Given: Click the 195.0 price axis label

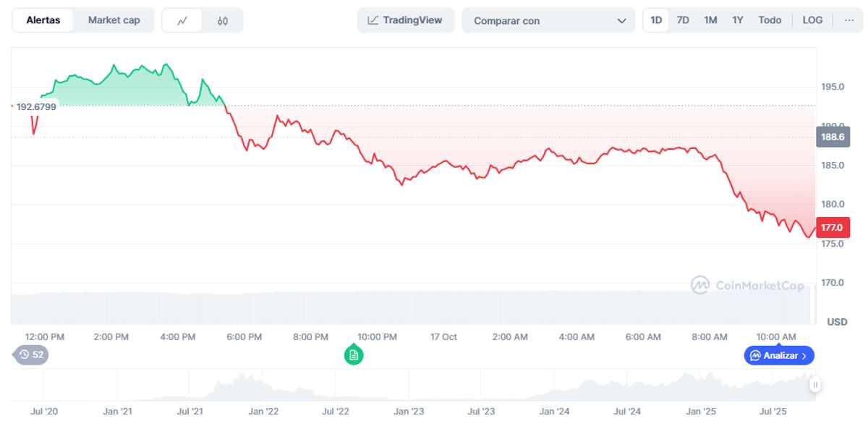Looking at the screenshot, I should [x=833, y=87].
